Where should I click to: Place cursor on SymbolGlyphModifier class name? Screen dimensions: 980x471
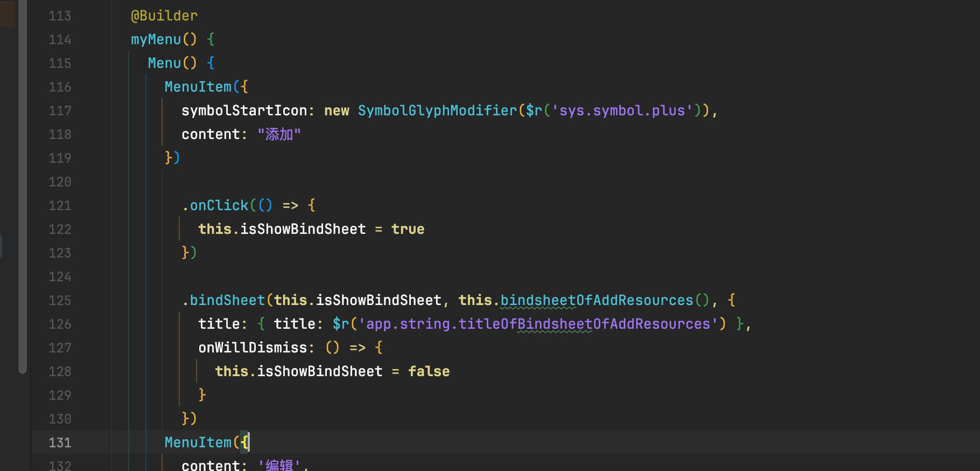click(x=437, y=111)
